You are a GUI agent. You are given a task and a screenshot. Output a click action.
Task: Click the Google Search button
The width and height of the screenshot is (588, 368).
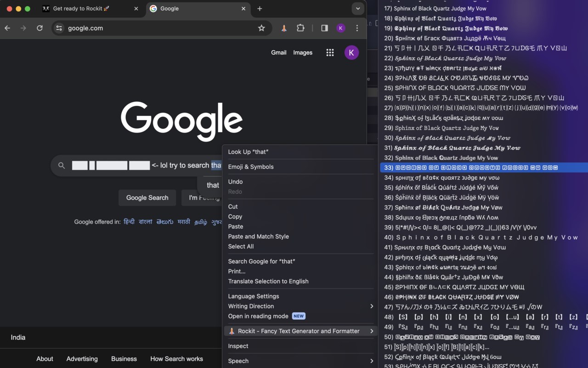click(147, 198)
